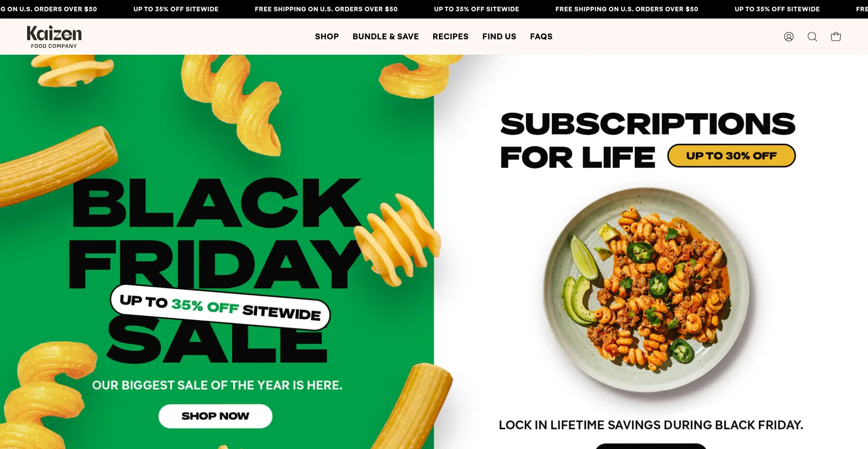Click the SHOP NOW button
868x449 pixels.
(215, 416)
